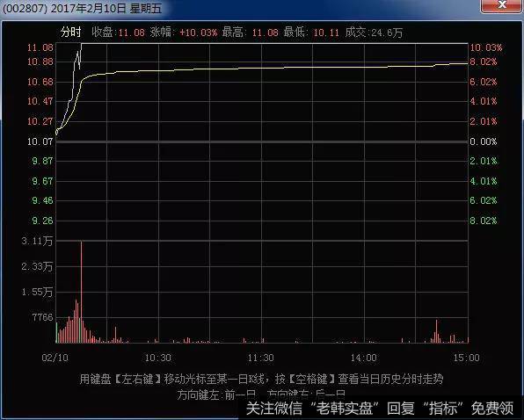Select the 最高 11.08 high value
This screenshot has width=524, height=420.
pos(251,33)
